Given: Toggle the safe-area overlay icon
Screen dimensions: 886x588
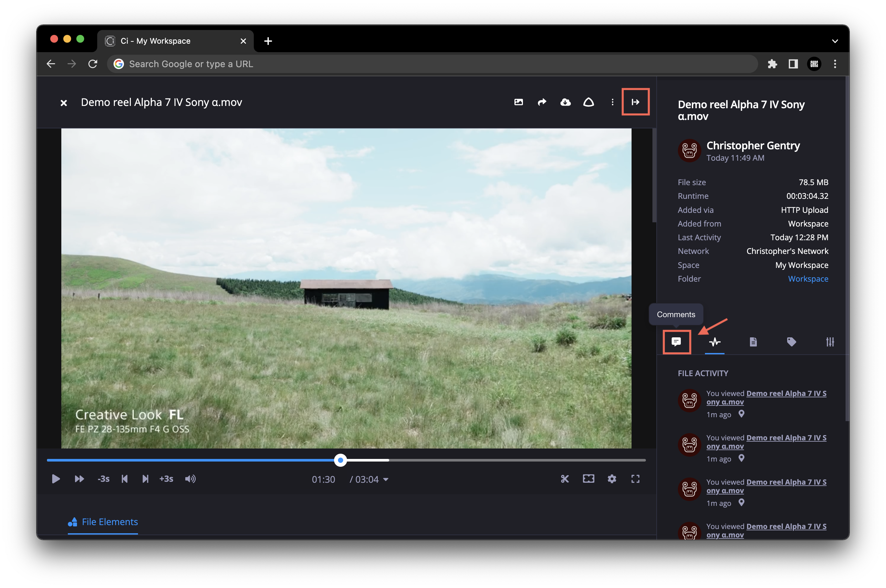Looking at the screenshot, I should (588, 479).
